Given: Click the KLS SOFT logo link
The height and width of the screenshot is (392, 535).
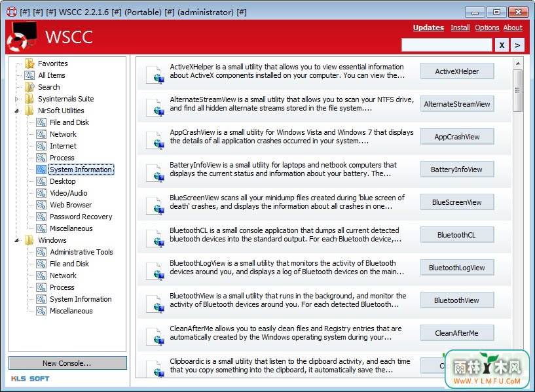Looking at the screenshot, I should 30,379.
